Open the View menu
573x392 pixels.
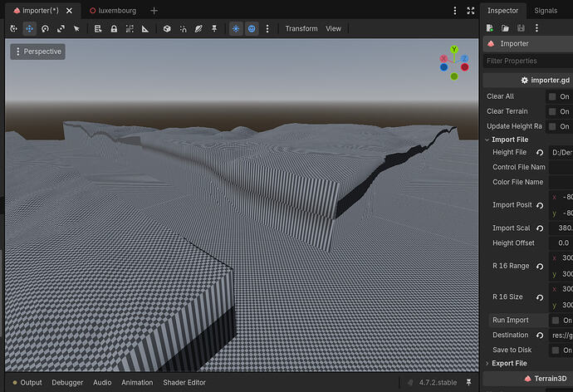[x=333, y=28]
